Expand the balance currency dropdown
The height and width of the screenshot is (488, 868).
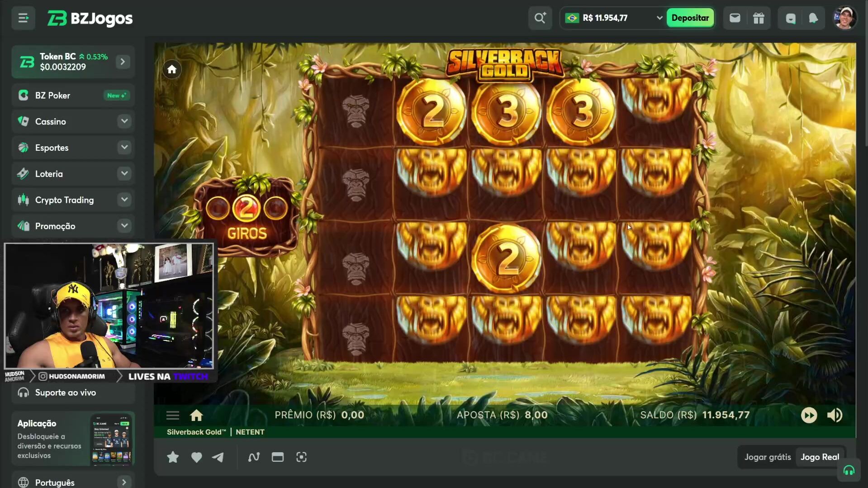(659, 18)
